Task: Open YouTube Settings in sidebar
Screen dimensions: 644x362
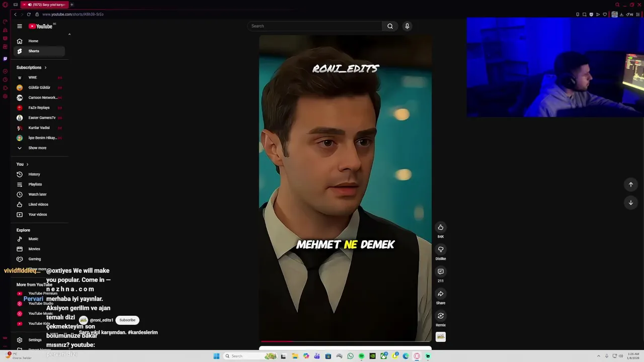Action: [x=39, y=340]
